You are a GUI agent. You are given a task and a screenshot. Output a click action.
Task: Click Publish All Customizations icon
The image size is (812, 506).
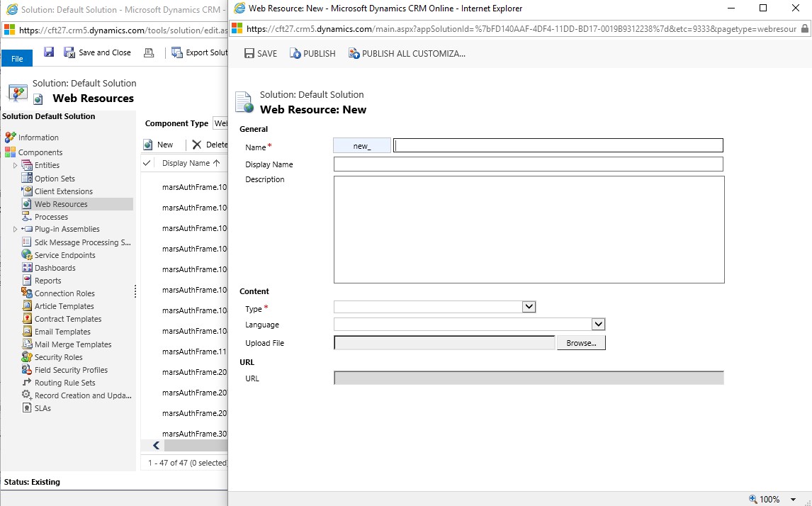[x=354, y=54]
